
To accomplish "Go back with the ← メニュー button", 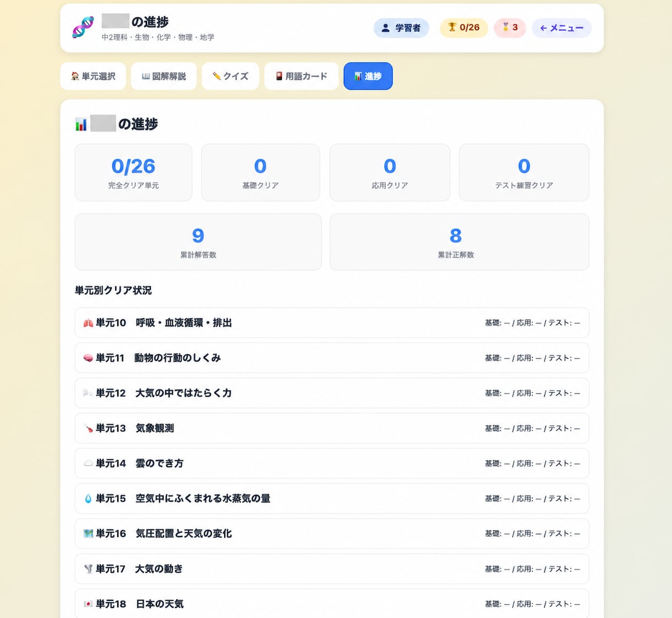I will pyautogui.click(x=561, y=28).
